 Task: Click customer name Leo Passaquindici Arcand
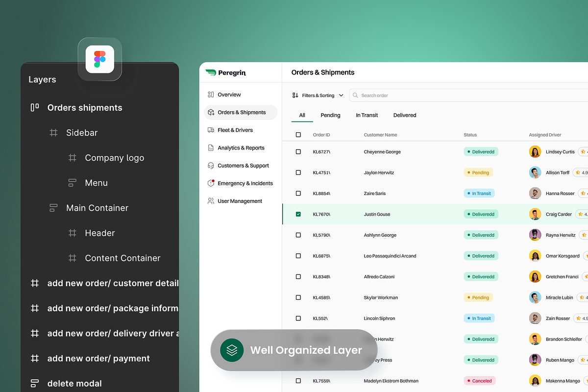click(x=390, y=256)
